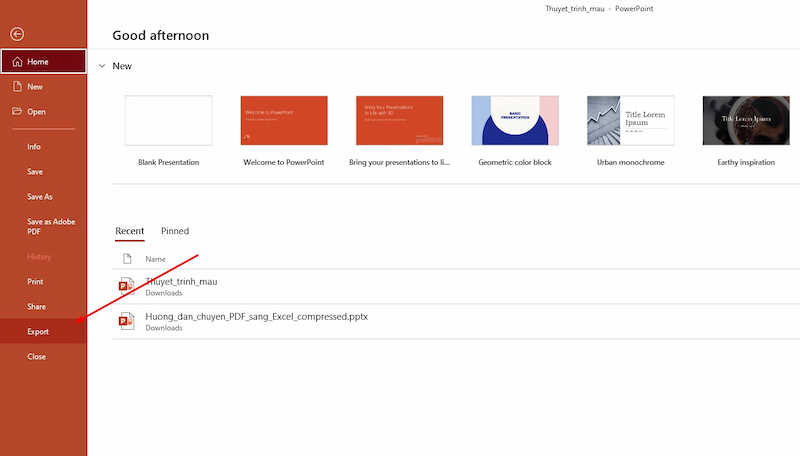Switch to the Pinned tab
This screenshot has height=456, width=800.
[175, 231]
